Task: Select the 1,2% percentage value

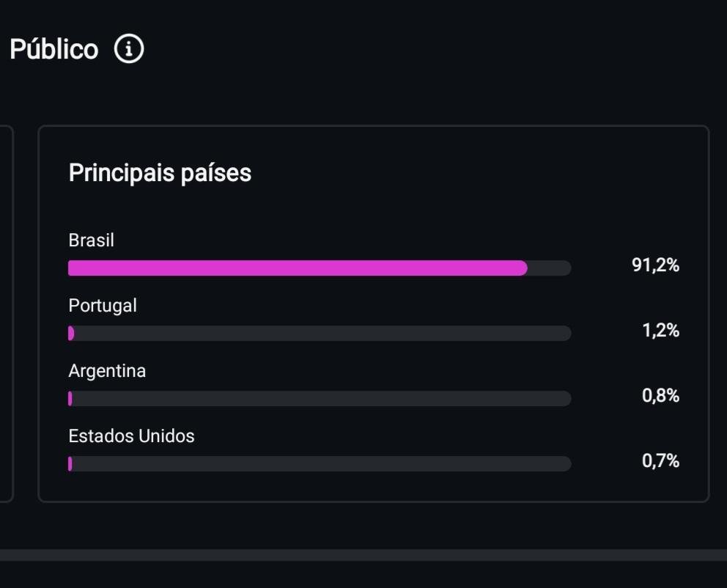Action: pos(660,331)
